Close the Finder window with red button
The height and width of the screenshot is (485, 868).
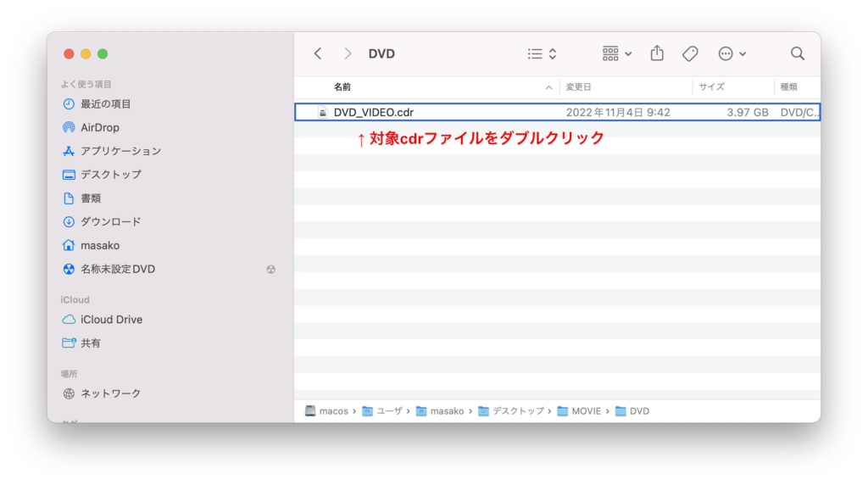pos(69,53)
